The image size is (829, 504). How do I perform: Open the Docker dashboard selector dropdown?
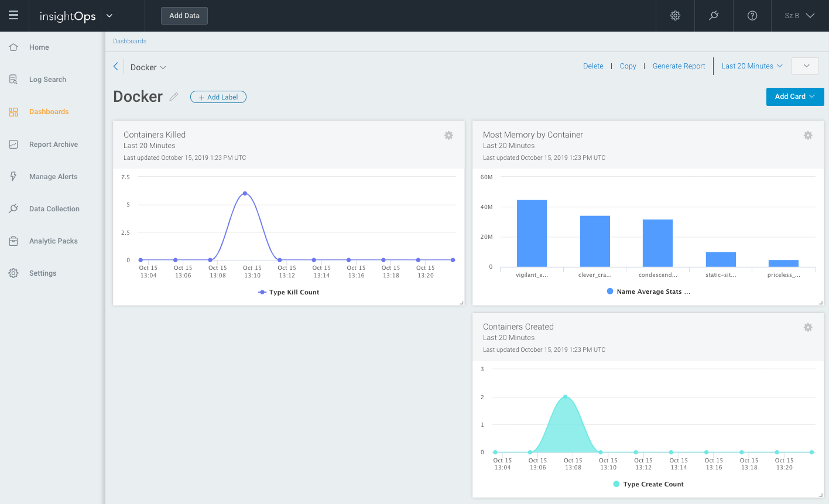(x=148, y=67)
